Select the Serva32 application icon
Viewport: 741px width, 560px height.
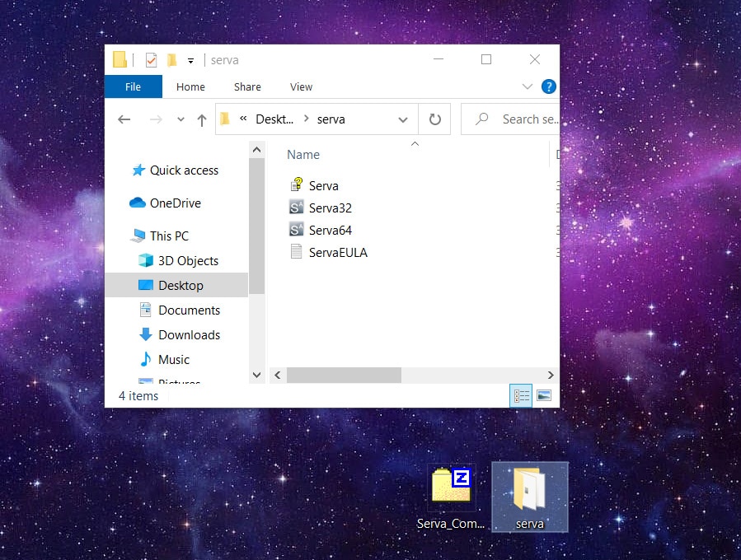click(296, 208)
